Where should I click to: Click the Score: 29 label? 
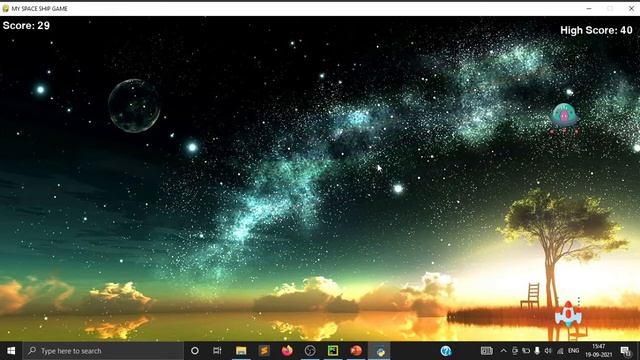tap(26, 25)
